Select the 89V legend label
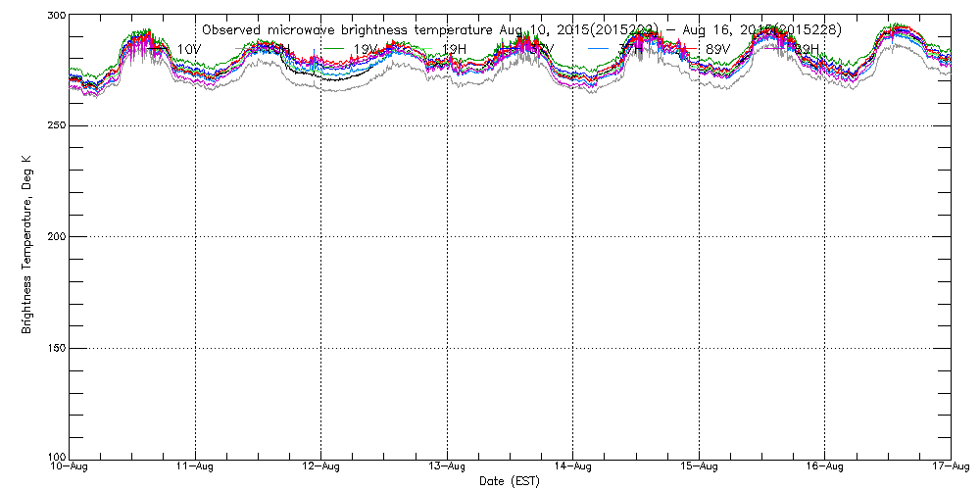Image resolution: width=980 pixels, height=490 pixels. pos(717,48)
